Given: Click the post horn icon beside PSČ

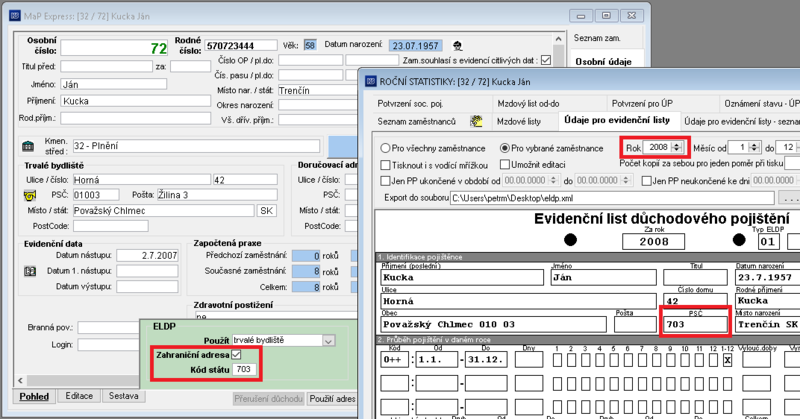Looking at the screenshot, I should tap(30, 195).
